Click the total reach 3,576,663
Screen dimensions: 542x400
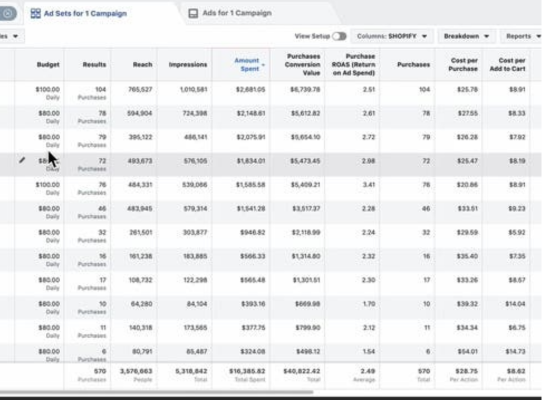click(136, 371)
